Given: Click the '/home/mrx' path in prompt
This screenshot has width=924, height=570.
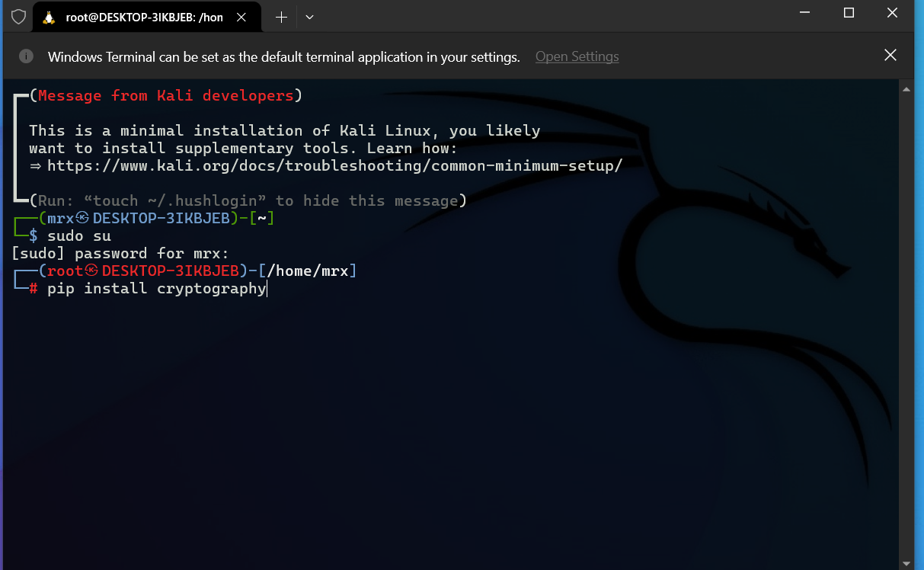Looking at the screenshot, I should pyautogui.click(x=307, y=271).
